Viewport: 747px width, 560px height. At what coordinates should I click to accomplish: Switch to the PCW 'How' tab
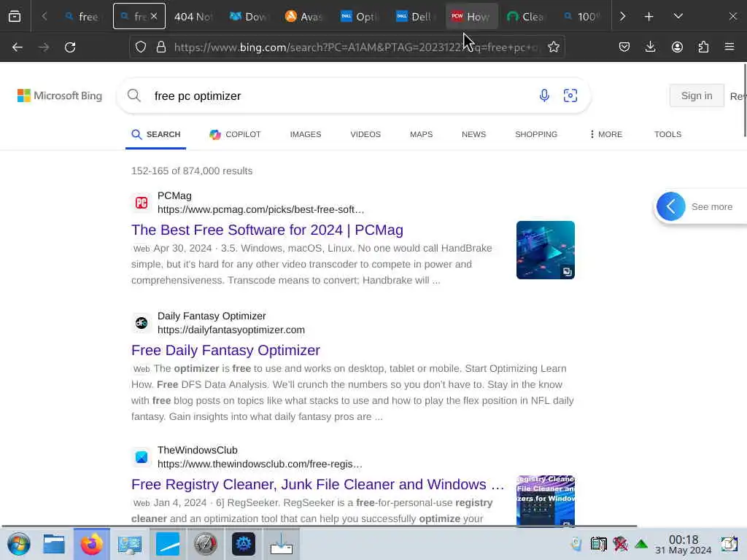(472, 17)
